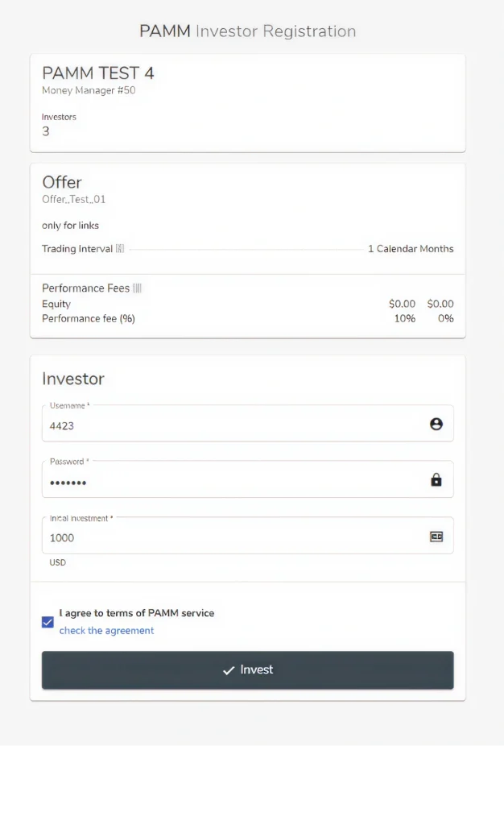Click the Investors count '3'
The height and width of the screenshot is (825, 504).
(46, 131)
